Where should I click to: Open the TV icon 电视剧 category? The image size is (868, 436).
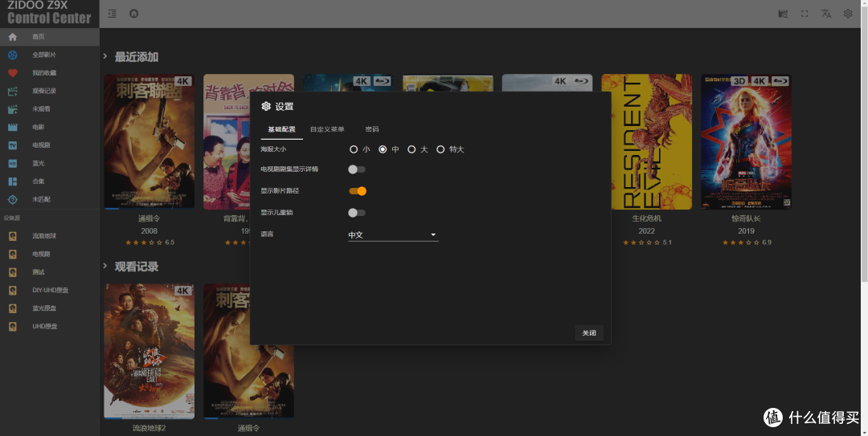50,145
